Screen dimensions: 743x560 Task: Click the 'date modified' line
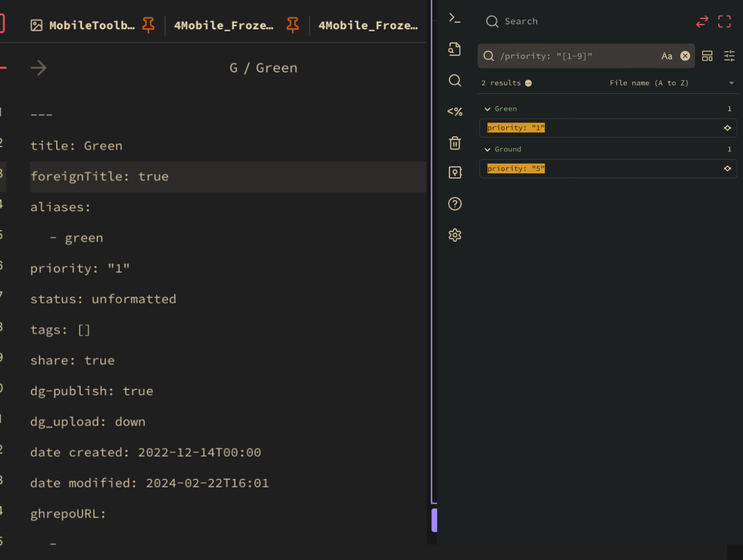coord(149,483)
